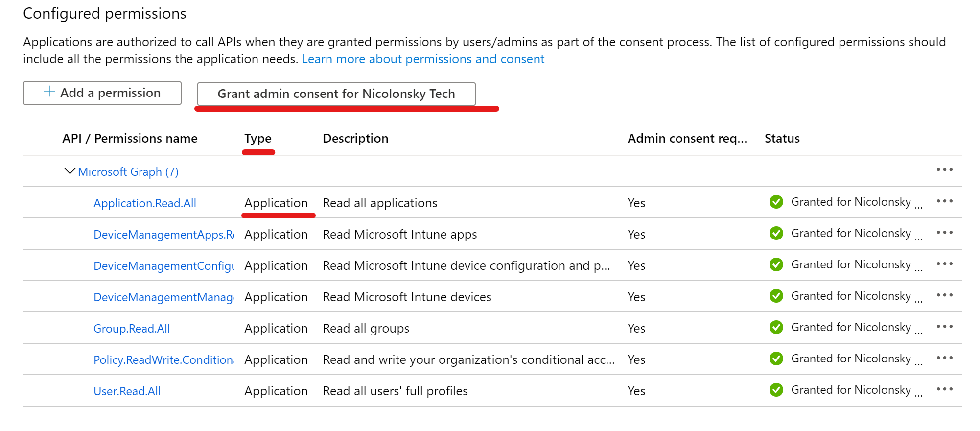The image size is (980, 431).
Task: Click Admin consent req... column header
Action: click(687, 139)
